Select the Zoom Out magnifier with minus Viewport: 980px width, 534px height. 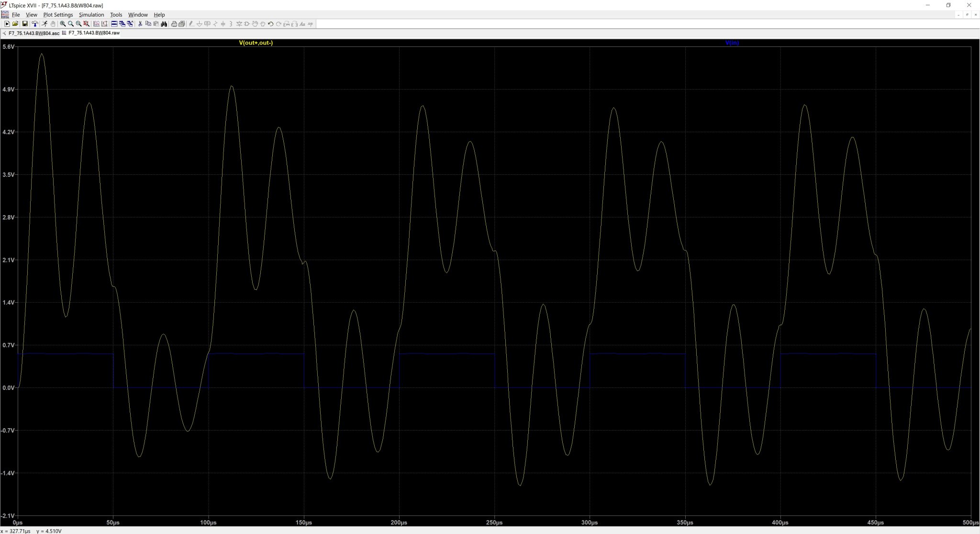coord(78,24)
